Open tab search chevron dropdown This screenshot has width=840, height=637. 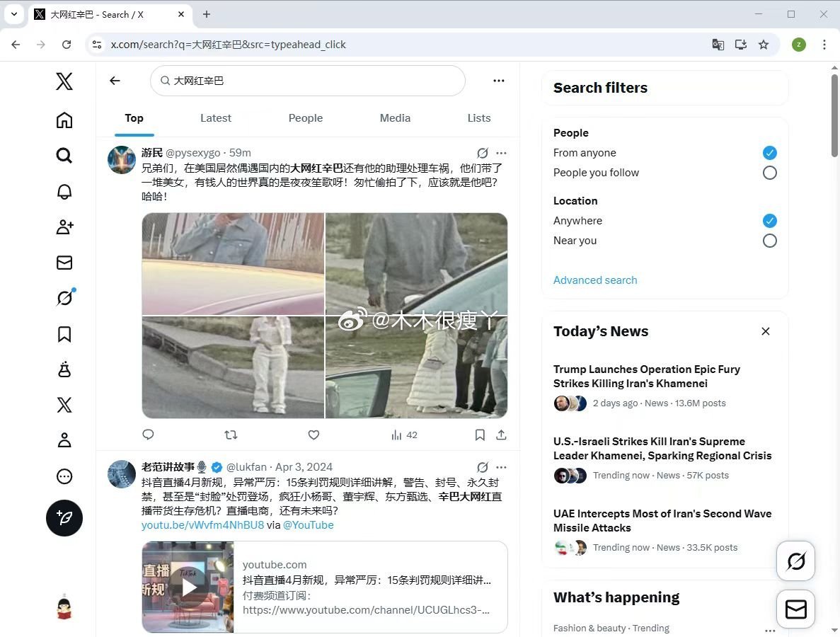pyautogui.click(x=14, y=14)
